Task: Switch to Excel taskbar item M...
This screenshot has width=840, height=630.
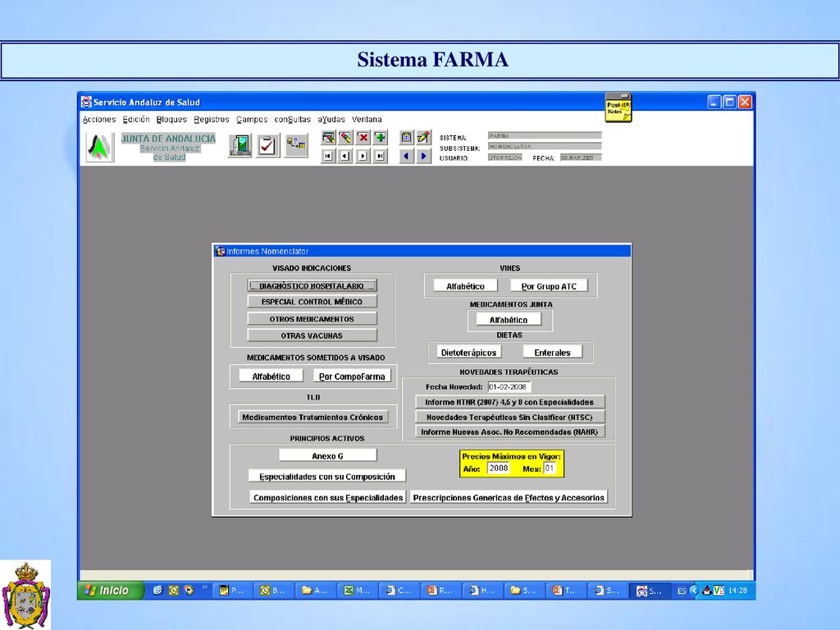Action: [358, 591]
